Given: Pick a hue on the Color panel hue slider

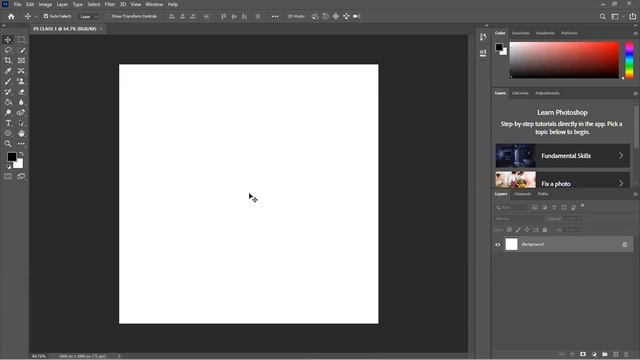Looking at the screenshot, I should (x=629, y=60).
